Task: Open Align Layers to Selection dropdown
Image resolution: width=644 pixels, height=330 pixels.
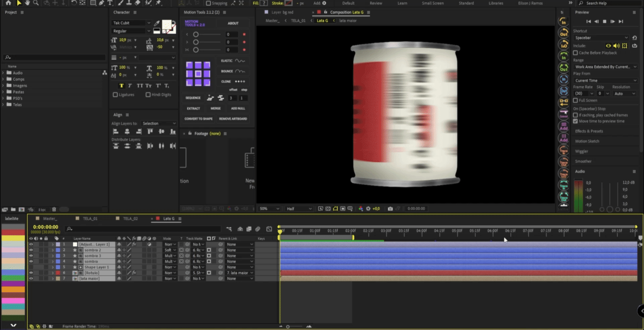Action: pyautogui.click(x=159, y=124)
